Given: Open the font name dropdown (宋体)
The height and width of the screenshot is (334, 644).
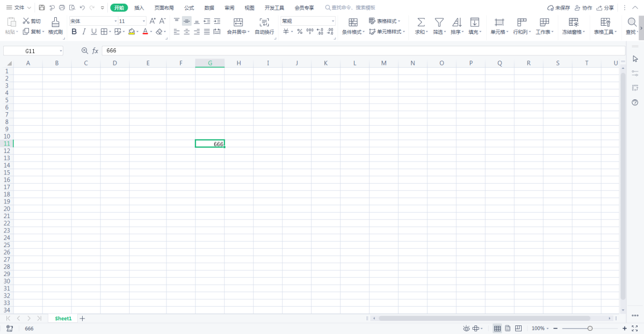Looking at the screenshot, I should pyautogui.click(x=115, y=21).
